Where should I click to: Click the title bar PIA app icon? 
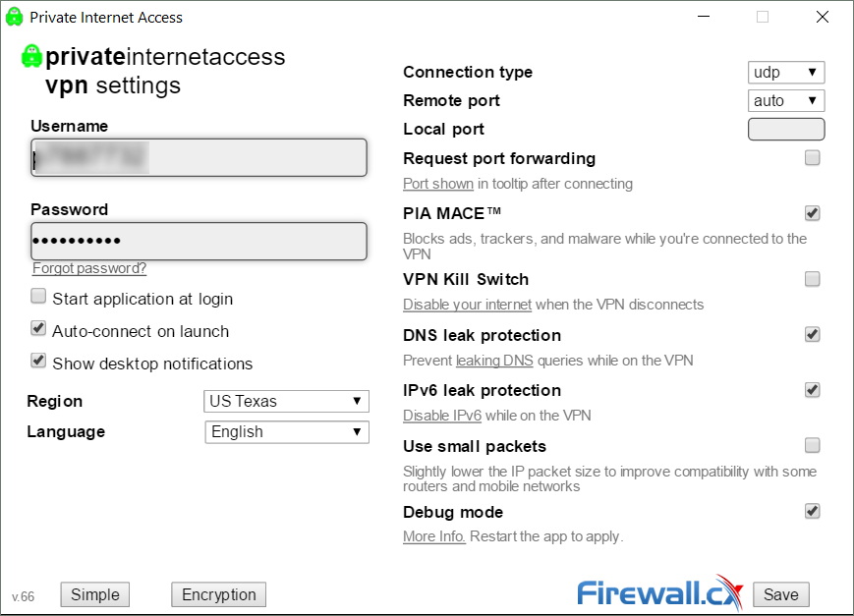(x=14, y=17)
